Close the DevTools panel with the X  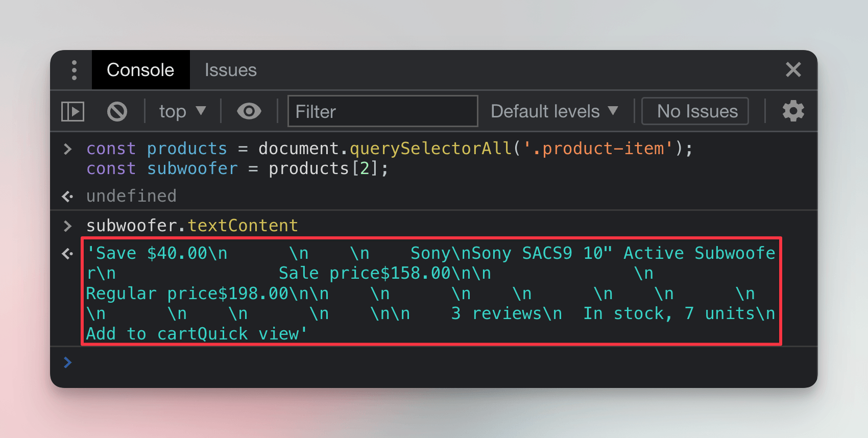(x=793, y=69)
